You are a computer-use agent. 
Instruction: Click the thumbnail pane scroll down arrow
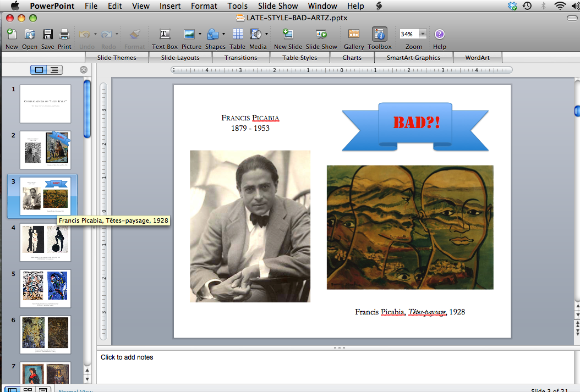click(x=87, y=379)
